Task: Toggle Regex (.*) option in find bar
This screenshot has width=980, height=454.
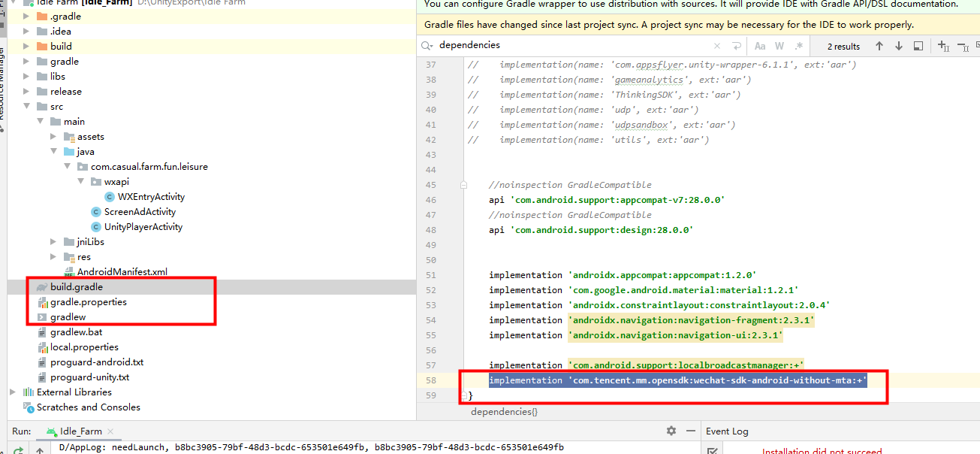Action: pos(799,46)
